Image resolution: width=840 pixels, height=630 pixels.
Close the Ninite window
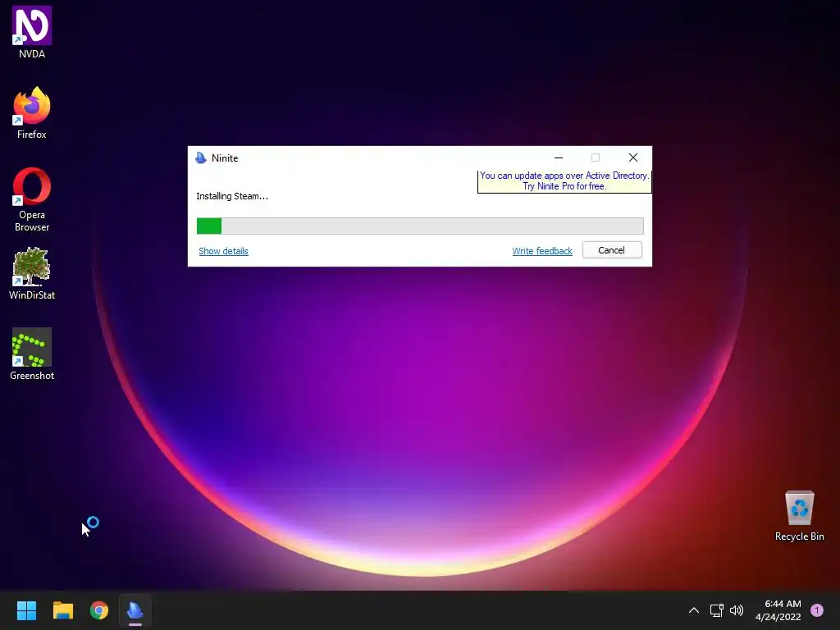[633, 157]
